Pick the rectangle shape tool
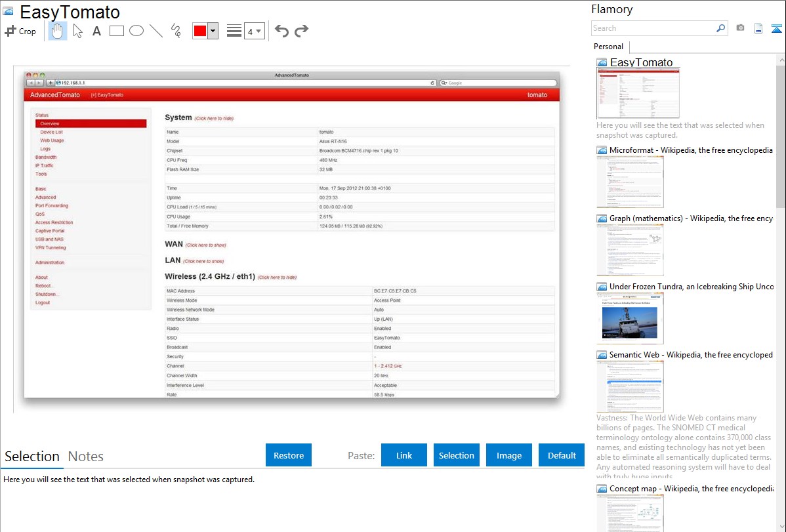The width and height of the screenshot is (786, 532). (x=117, y=31)
